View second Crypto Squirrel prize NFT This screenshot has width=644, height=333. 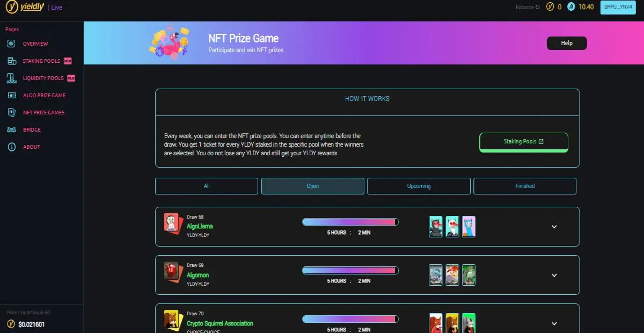point(452,323)
